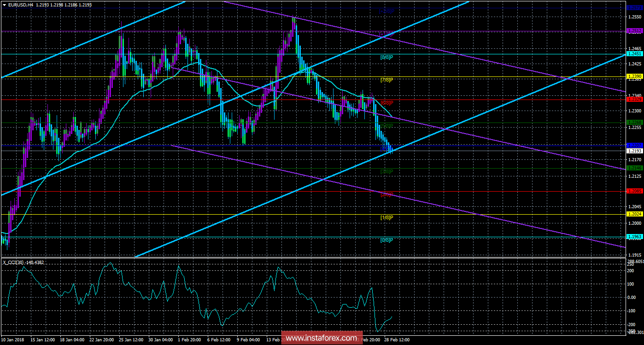Select the [1/8]P Murray level label
Screen dimensions: 644x345
[x=386, y=217]
